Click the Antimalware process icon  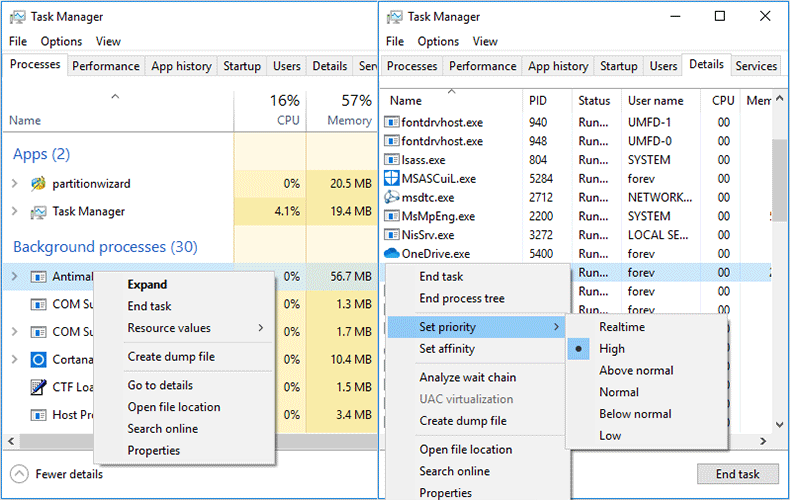38,277
